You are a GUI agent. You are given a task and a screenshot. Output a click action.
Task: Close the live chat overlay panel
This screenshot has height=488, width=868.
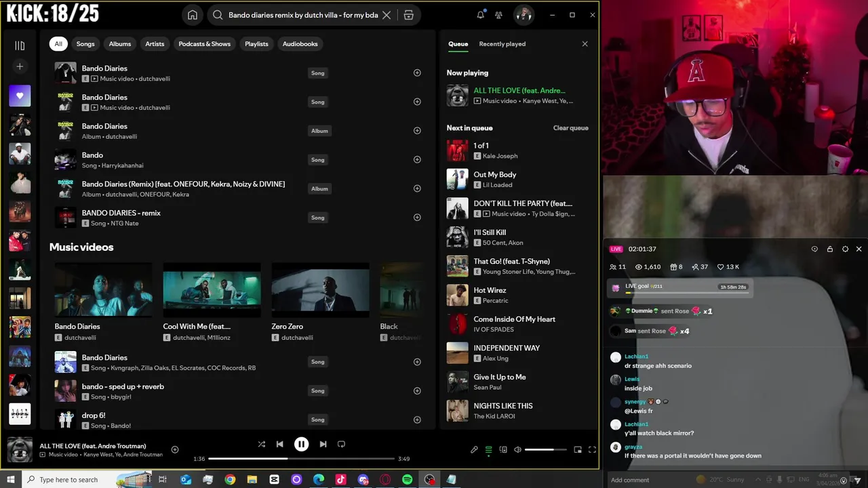coord(859,249)
